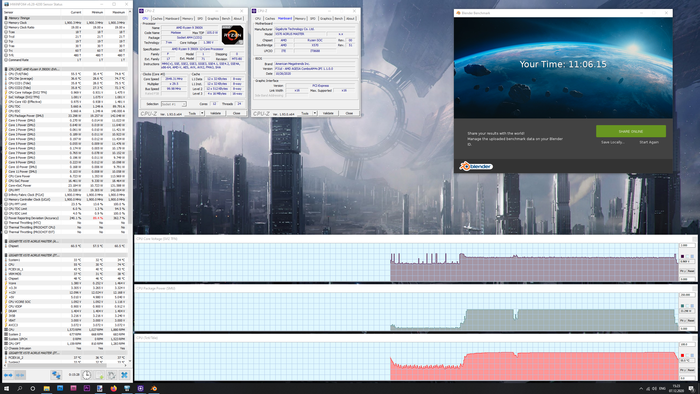The width and height of the screenshot is (700, 394).
Task: Click Start Again in Blender Benchmark
Action: pyautogui.click(x=649, y=142)
